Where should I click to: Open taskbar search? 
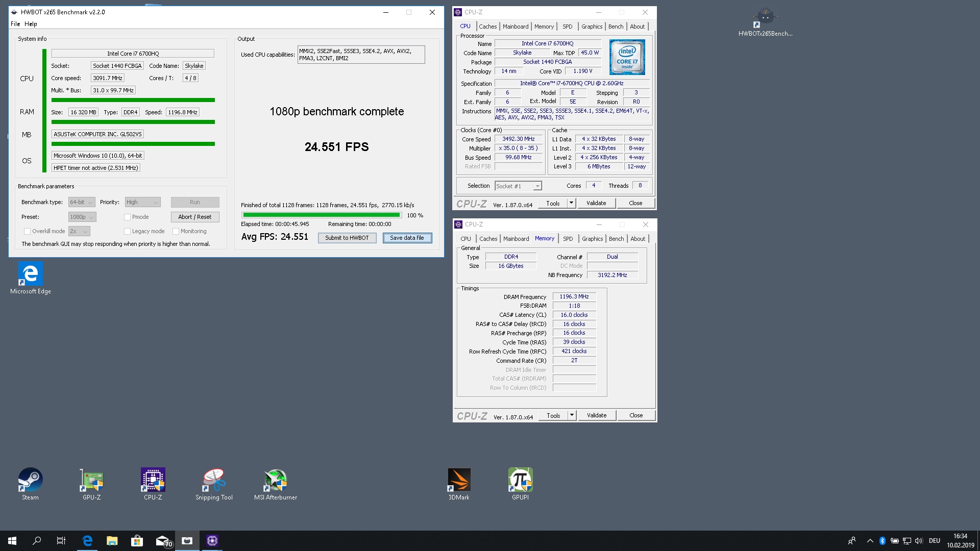pos(37,541)
